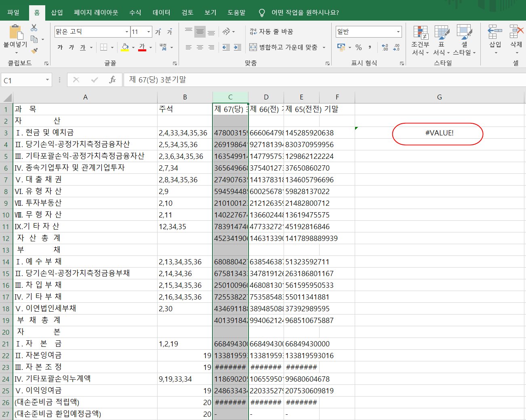
Task: Toggle center horizontal alignment
Action: (x=200, y=47)
